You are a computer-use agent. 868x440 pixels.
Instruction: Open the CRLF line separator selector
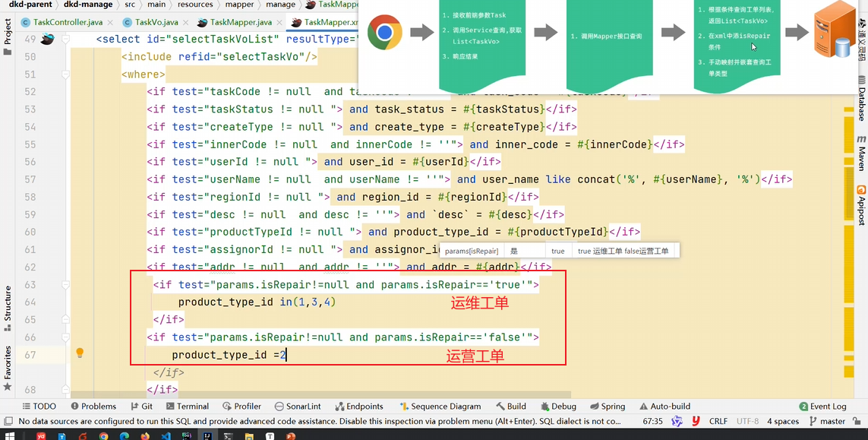click(x=718, y=421)
